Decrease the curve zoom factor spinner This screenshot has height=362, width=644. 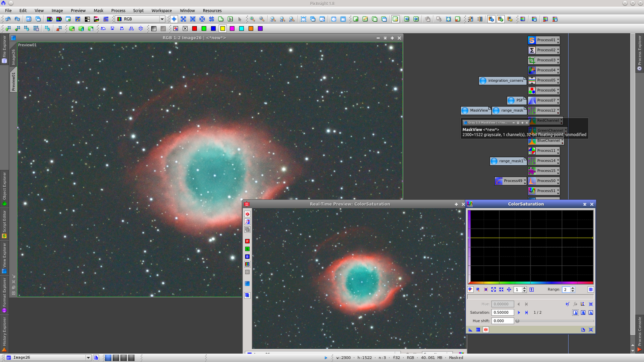pyautogui.click(x=524, y=291)
